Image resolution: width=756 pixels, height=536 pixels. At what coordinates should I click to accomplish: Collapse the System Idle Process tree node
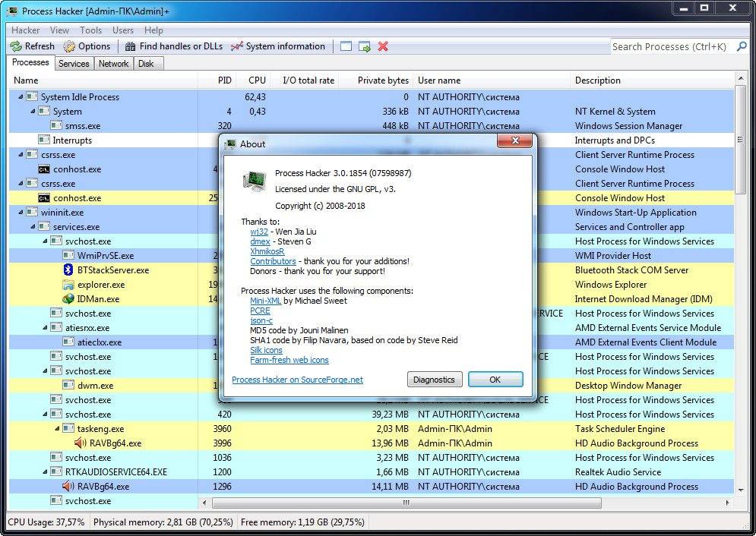pos(21,96)
